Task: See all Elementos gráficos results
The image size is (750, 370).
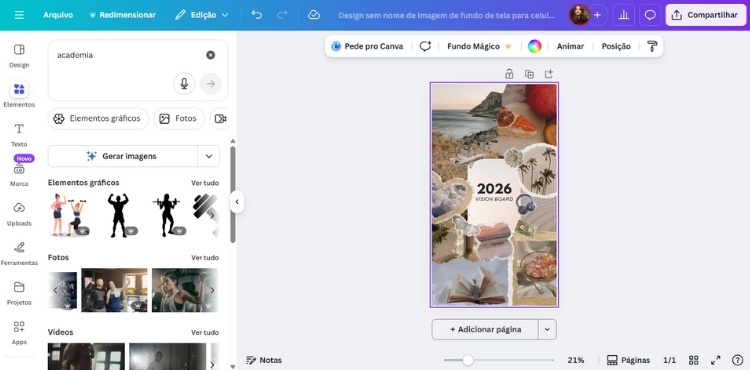Action: 205,183
